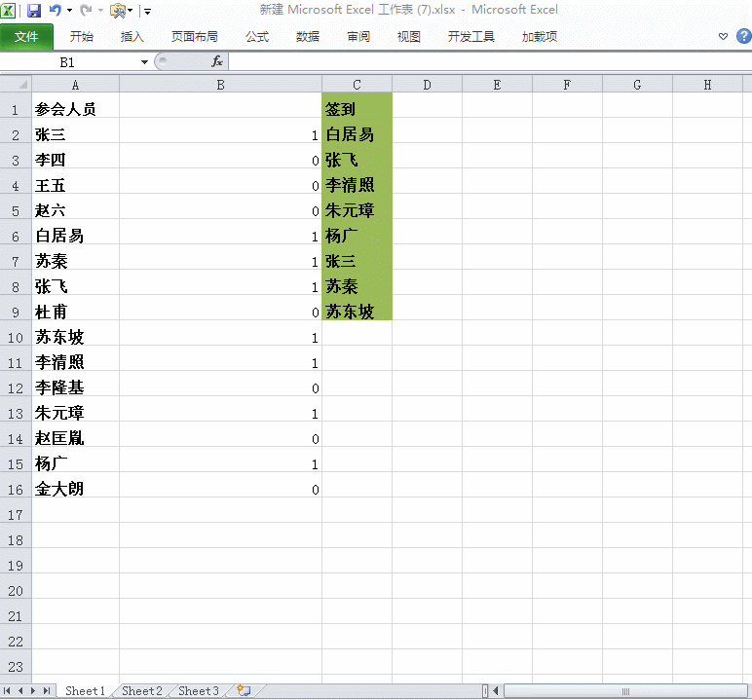Click the print preview quick access icon
This screenshot has height=700, width=752.
pyautogui.click(x=118, y=10)
